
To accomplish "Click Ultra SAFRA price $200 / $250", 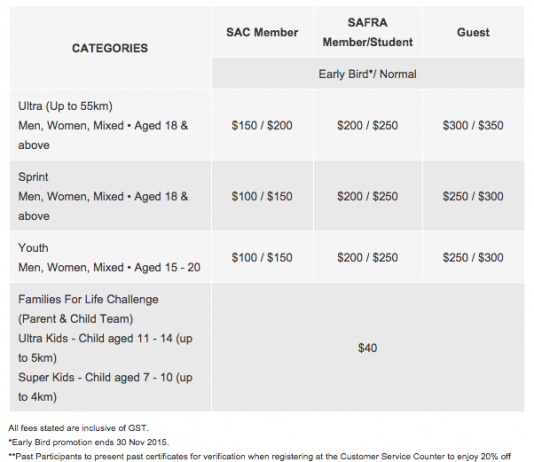I will click(x=368, y=125).
